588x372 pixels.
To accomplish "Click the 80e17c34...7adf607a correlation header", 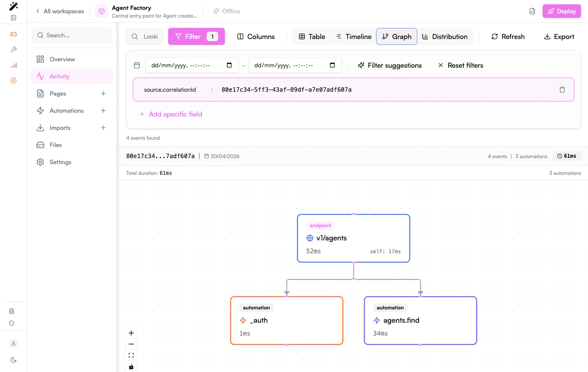I will click(x=160, y=156).
